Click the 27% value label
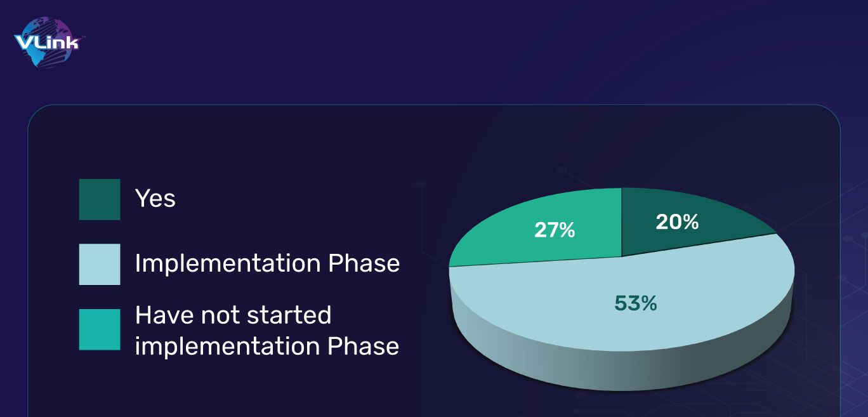This screenshot has width=868, height=417. [555, 230]
